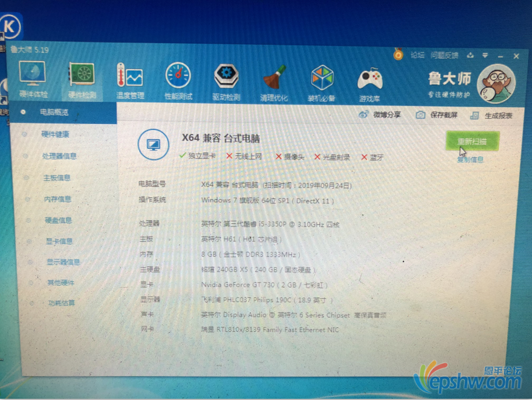This screenshot has height=400, width=532.
Task: Click the 英特尔 H61 motherboard value
Action: 241,240
